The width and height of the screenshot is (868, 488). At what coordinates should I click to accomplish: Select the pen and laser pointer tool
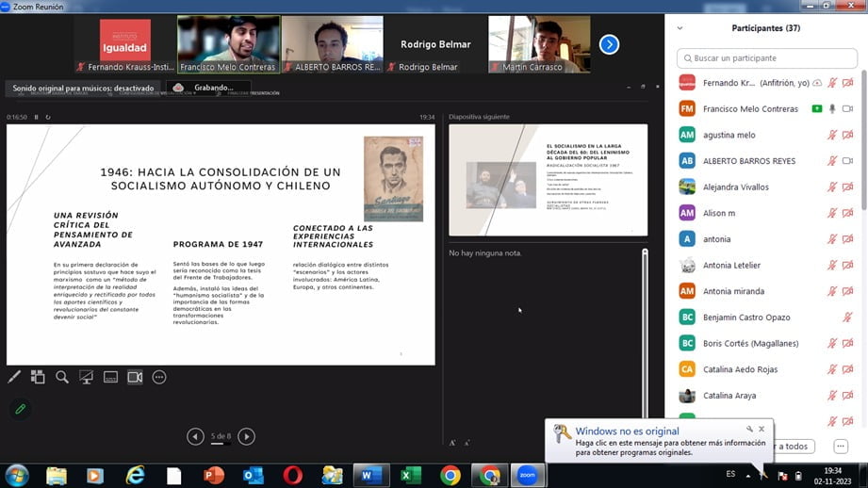(14, 378)
